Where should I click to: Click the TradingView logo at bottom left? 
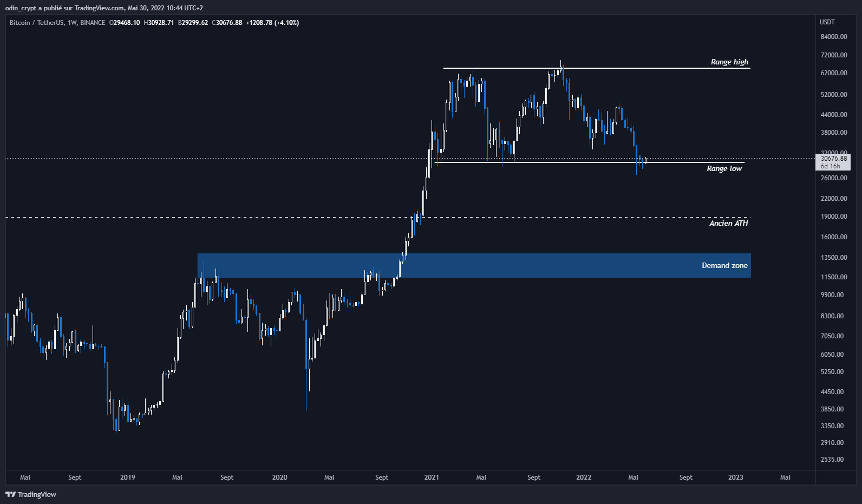pos(31,494)
